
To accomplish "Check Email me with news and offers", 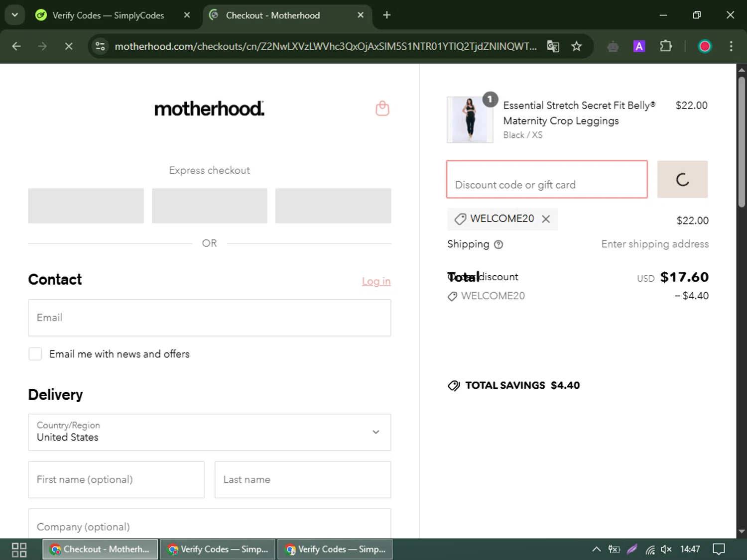I will coord(35,354).
